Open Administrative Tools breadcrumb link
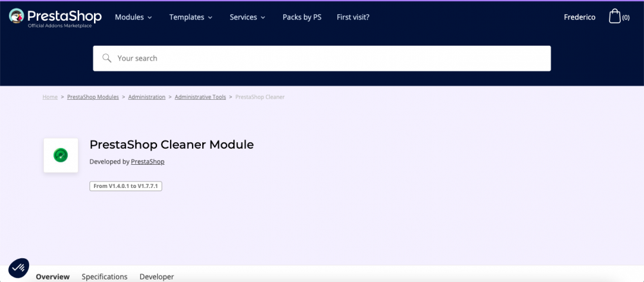This screenshot has width=644, height=282. pyautogui.click(x=200, y=97)
